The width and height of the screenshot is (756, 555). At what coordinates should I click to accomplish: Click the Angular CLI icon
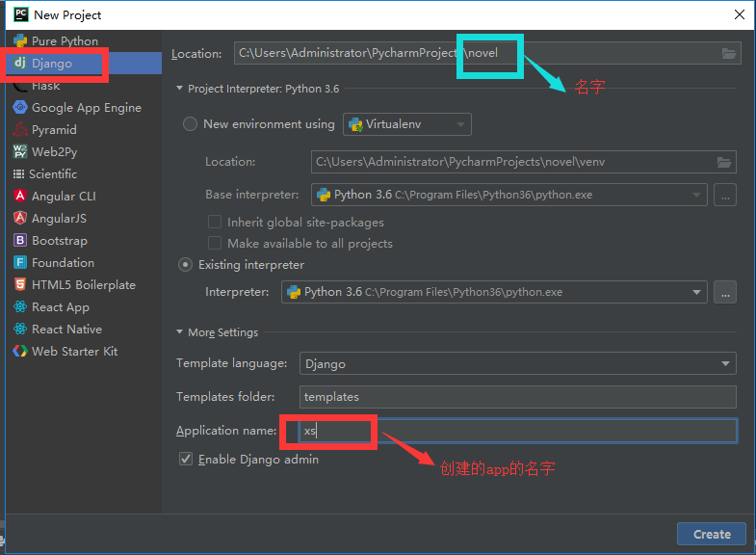[x=20, y=196]
